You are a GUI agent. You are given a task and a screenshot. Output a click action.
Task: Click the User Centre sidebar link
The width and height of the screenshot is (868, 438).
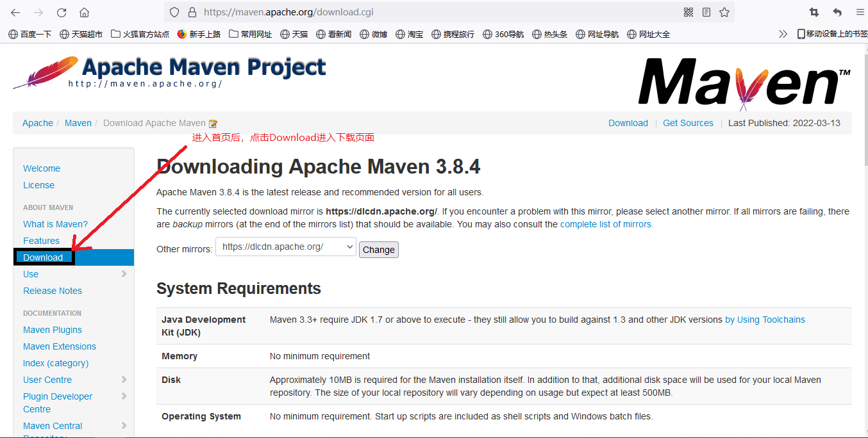[x=47, y=380]
